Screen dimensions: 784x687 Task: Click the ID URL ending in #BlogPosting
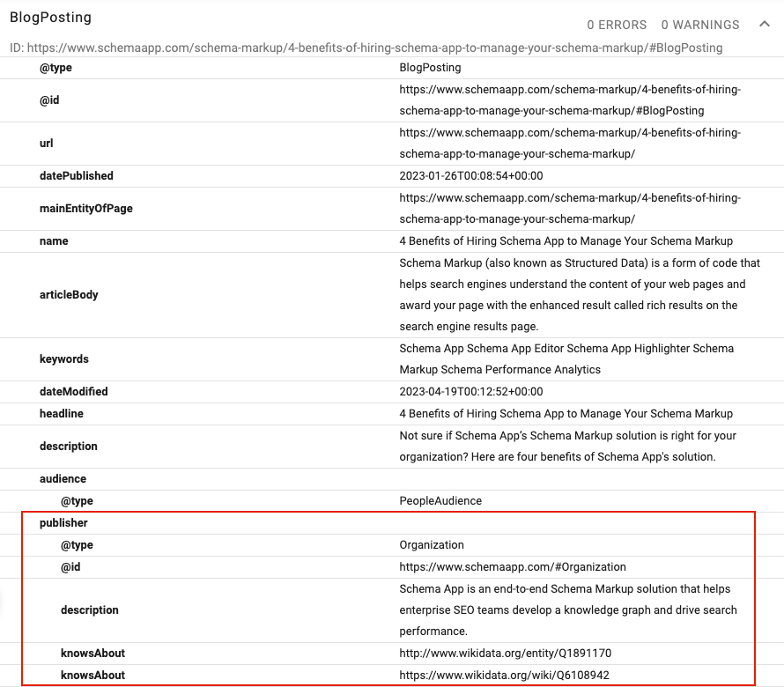(370, 47)
